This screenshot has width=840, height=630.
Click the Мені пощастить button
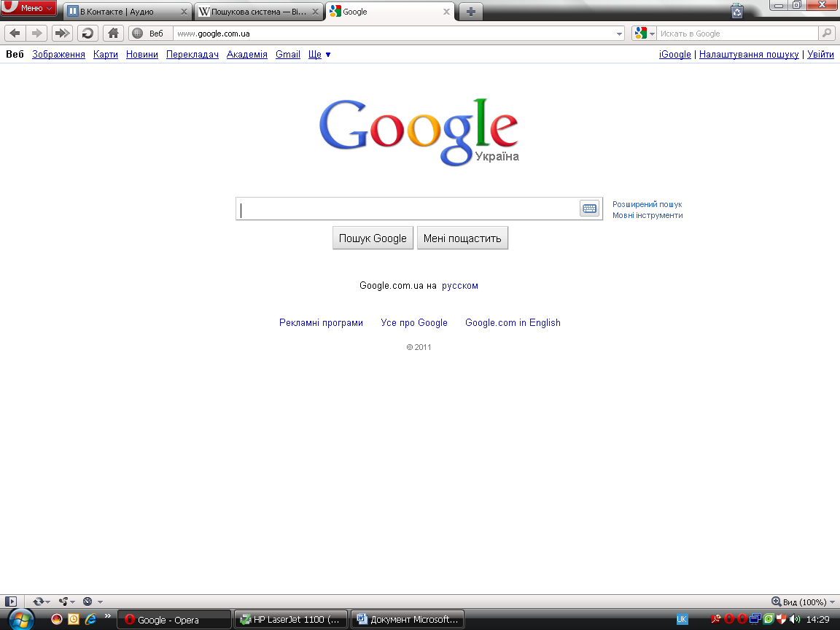pyautogui.click(x=462, y=238)
